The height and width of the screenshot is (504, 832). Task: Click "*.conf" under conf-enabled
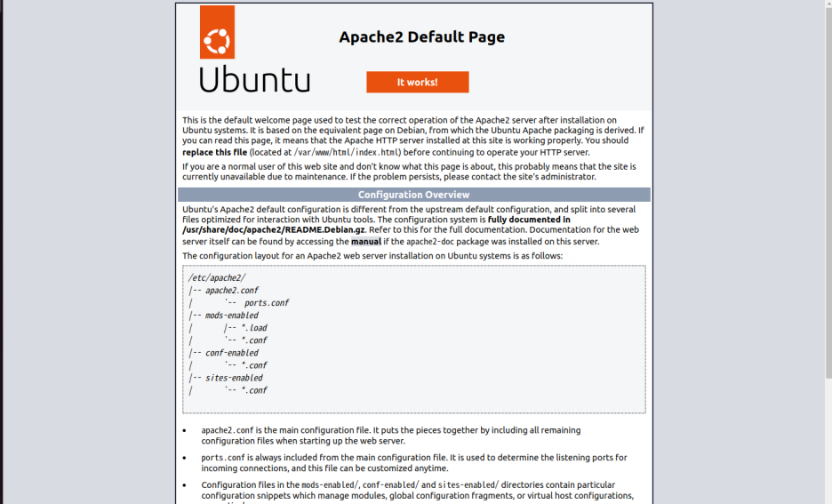(x=254, y=365)
